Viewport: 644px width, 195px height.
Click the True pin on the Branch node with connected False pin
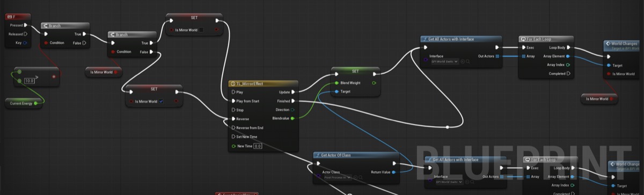pyautogui.click(x=151, y=43)
